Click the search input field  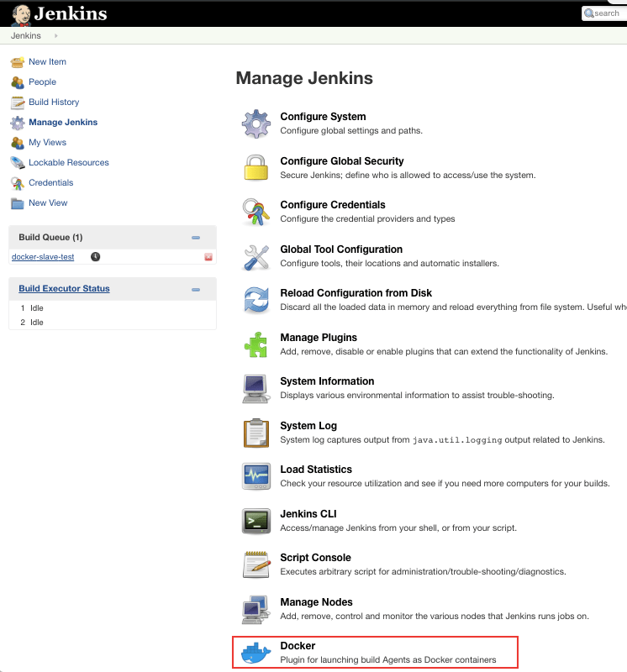[x=604, y=13]
